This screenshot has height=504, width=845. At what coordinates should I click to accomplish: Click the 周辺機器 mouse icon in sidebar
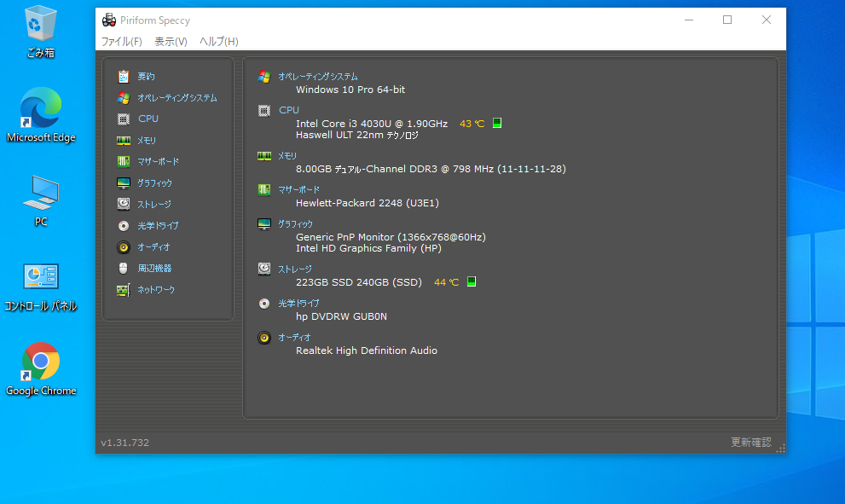click(x=124, y=268)
